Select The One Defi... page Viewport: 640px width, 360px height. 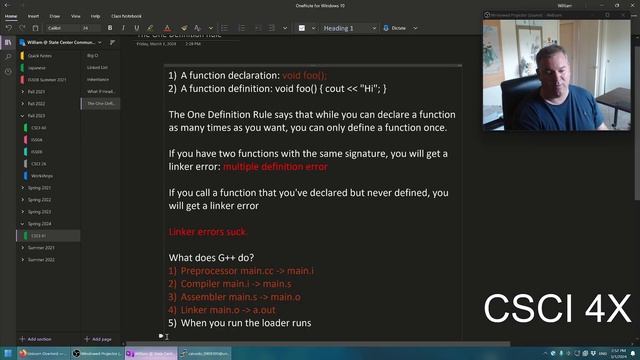coord(100,104)
